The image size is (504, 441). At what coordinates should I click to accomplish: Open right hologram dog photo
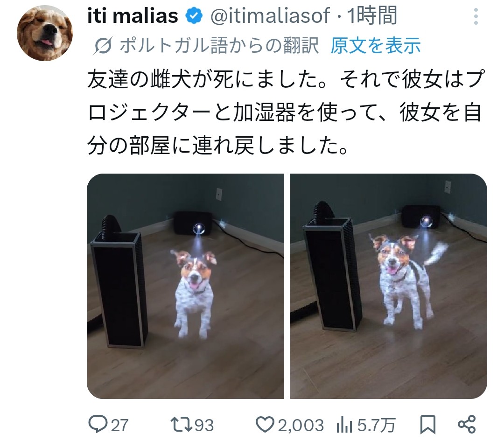pyautogui.click(x=388, y=286)
